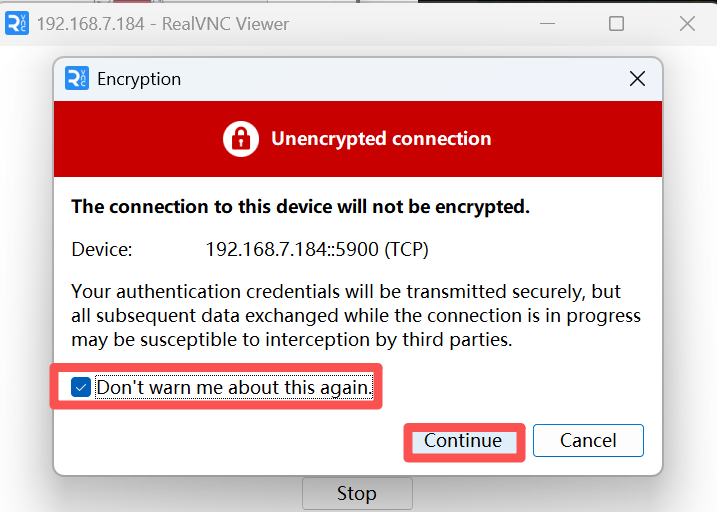Click the bold 'connection will not be encrypted' sentence
The height and width of the screenshot is (512, 717).
pos(300,207)
